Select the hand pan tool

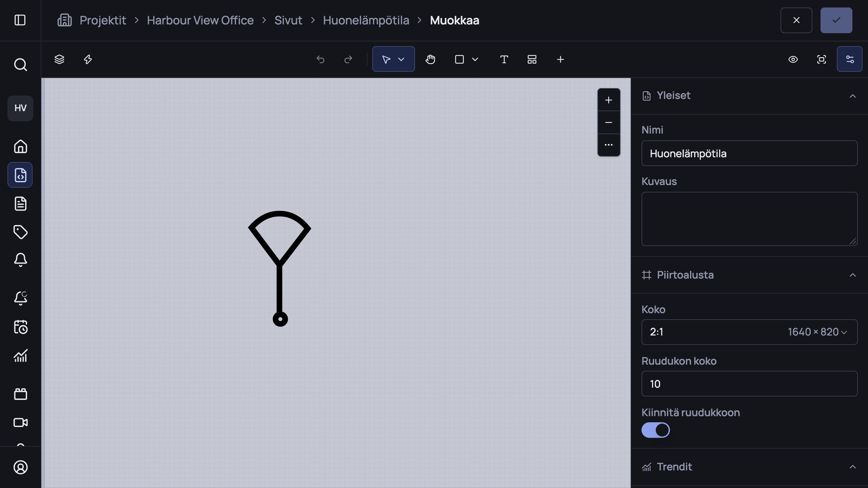click(x=430, y=59)
